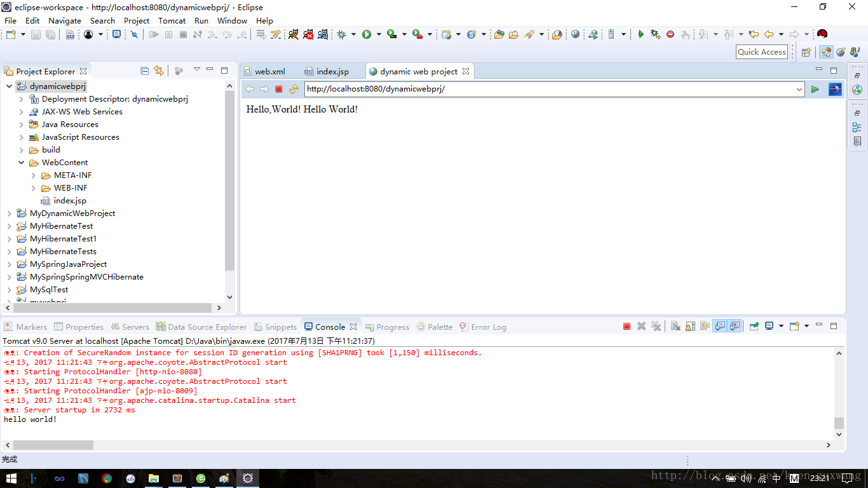This screenshot has height=488, width=868.
Task: Toggle Word Wrap in Console toolbar
Action: point(705,326)
